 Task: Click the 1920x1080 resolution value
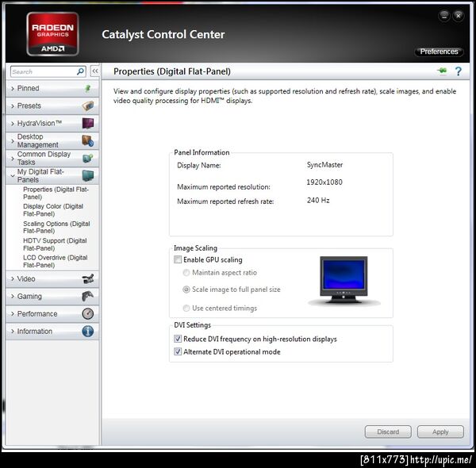(324, 182)
